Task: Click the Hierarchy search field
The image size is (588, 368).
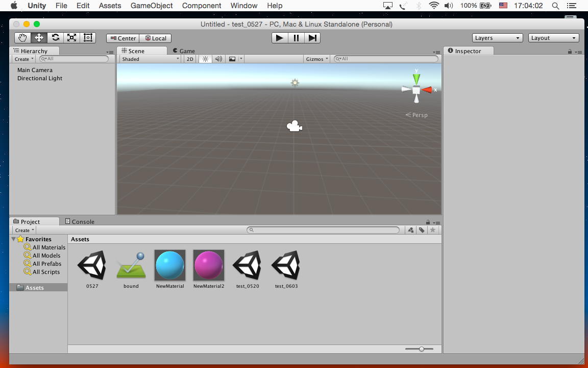Action: point(74,59)
